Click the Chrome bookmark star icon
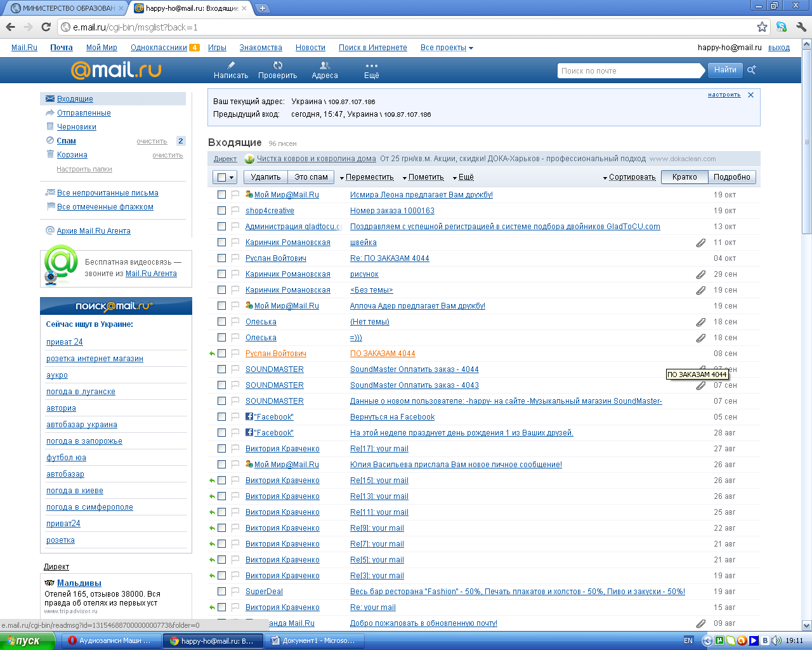 coord(762,27)
